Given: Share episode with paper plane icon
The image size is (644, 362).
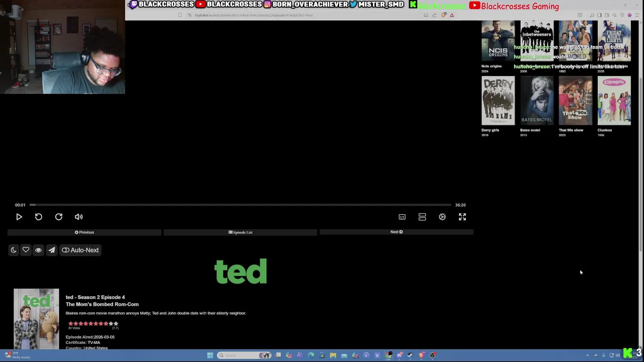Looking at the screenshot, I should pyautogui.click(x=52, y=250).
